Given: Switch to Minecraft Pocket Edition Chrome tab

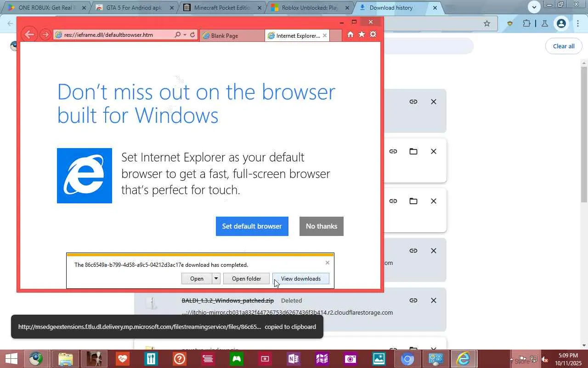Looking at the screenshot, I should (222, 8).
